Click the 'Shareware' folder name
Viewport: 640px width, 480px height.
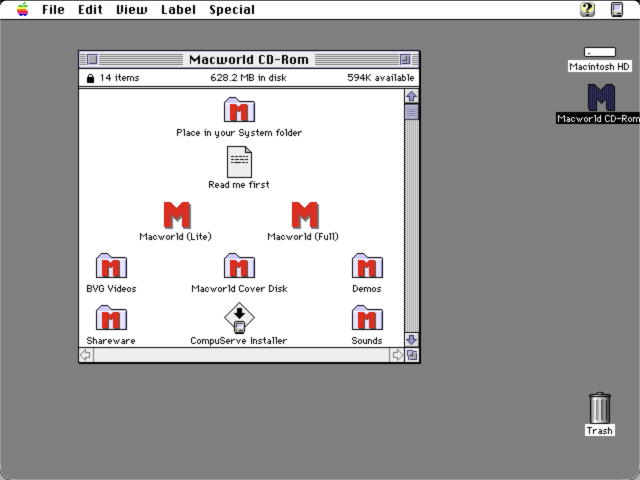[111, 340]
